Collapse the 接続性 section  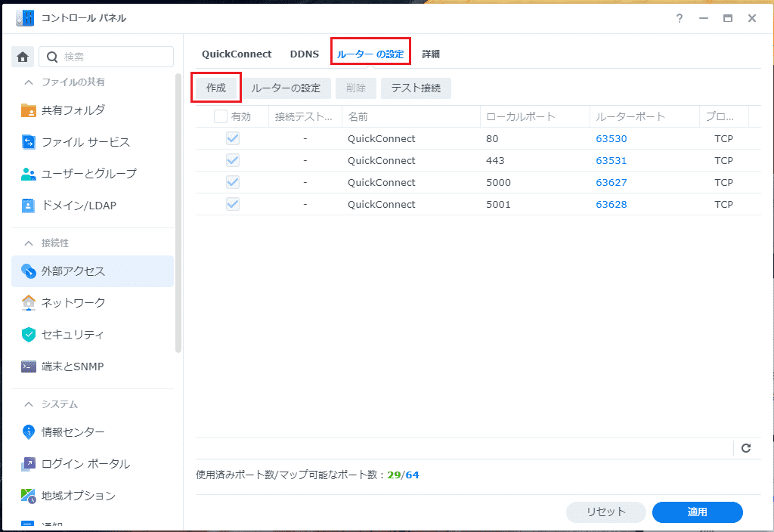tap(29, 243)
